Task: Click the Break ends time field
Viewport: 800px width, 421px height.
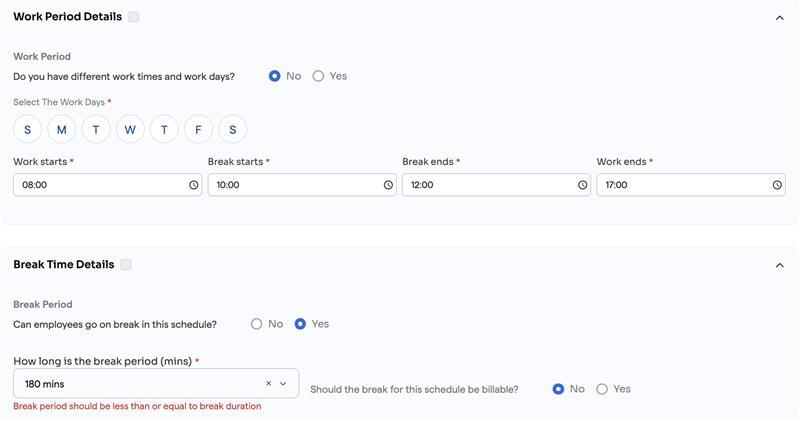Action: (488, 185)
